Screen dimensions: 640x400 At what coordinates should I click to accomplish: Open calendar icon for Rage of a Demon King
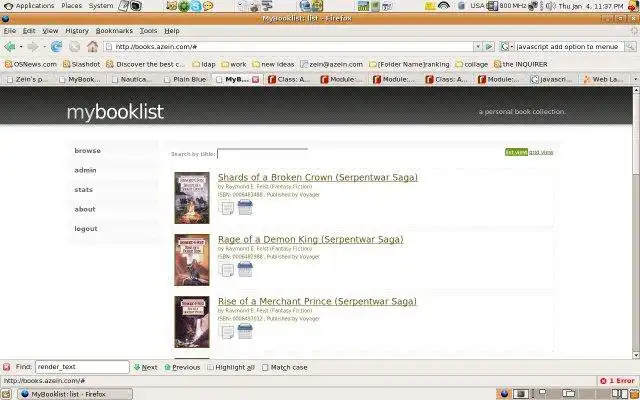pos(245,269)
